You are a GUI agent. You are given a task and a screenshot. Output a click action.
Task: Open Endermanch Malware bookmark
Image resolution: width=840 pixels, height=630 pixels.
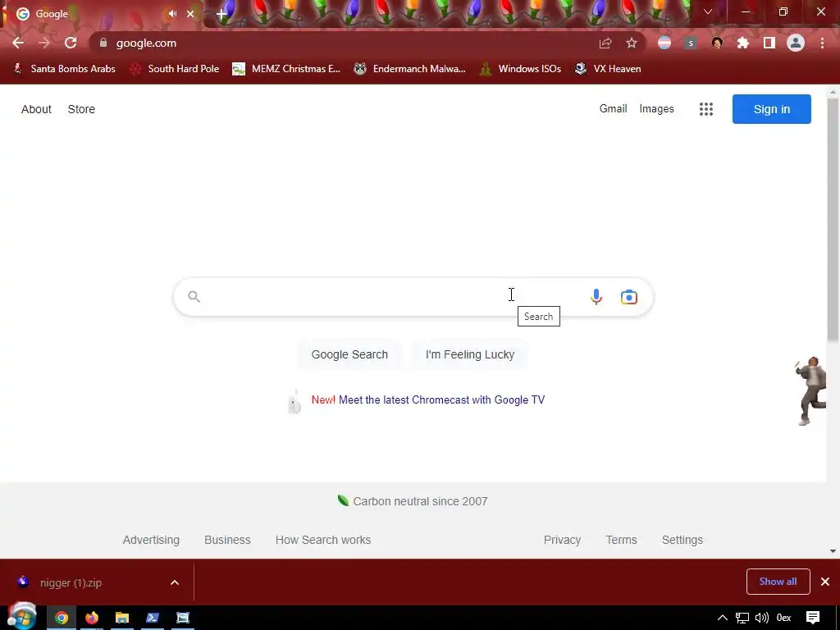pyautogui.click(x=410, y=69)
